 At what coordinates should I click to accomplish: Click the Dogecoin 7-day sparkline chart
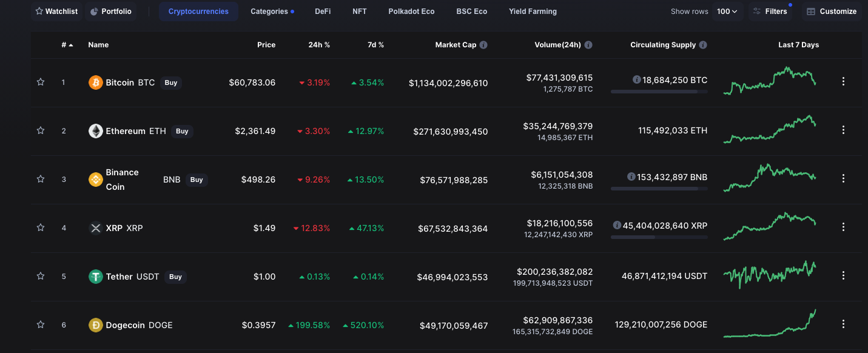(x=770, y=323)
